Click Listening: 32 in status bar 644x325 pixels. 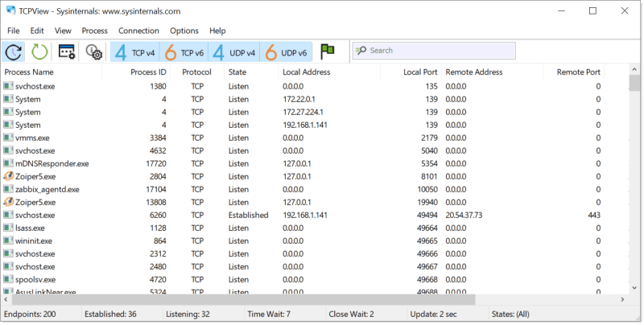[x=188, y=315]
